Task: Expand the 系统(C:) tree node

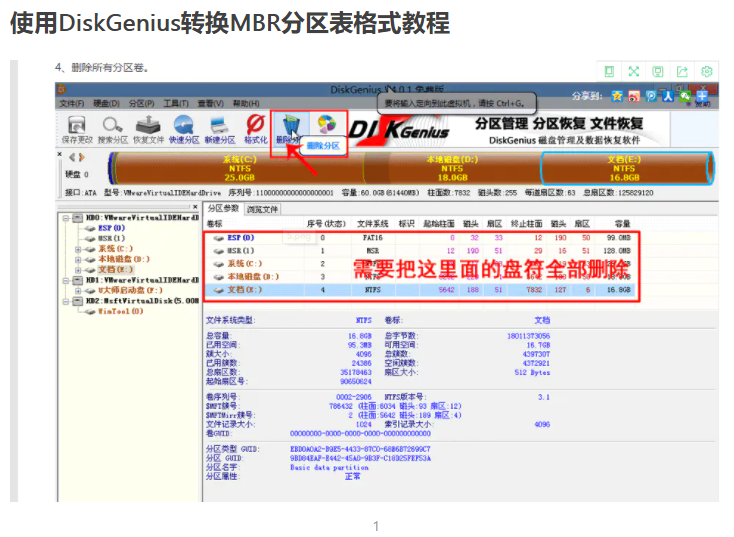Action: click(x=78, y=249)
